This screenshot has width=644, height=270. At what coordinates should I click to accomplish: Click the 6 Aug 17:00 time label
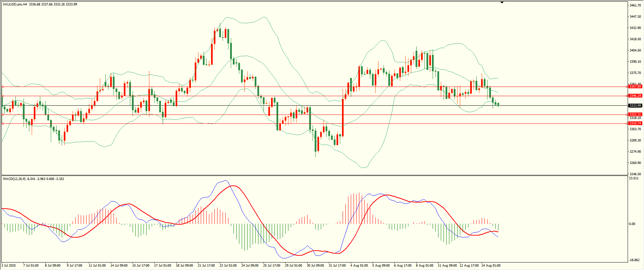(403, 266)
